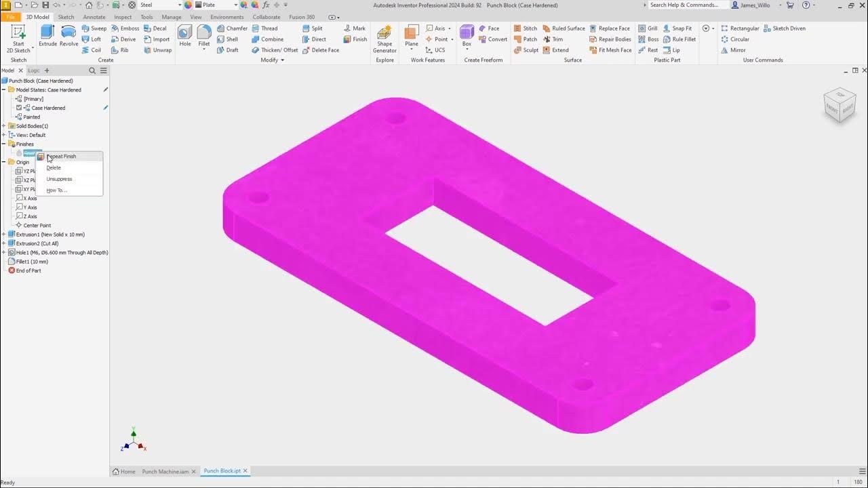Select the Revolve tool

point(68,36)
